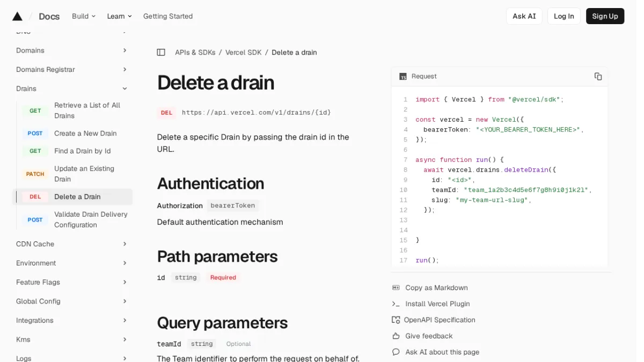Image resolution: width=644 pixels, height=362 pixels.
Task: Click the Copy as Markdown icon
Action: [x=396, y=288]
